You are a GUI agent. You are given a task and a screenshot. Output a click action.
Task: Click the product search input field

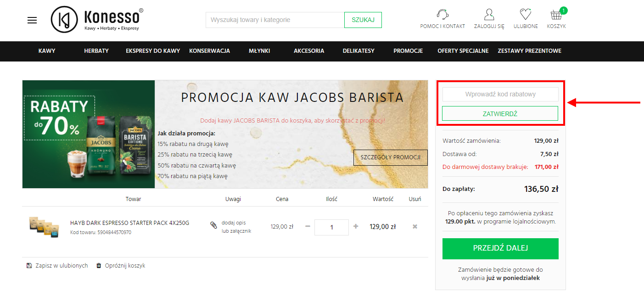(275, 20)
